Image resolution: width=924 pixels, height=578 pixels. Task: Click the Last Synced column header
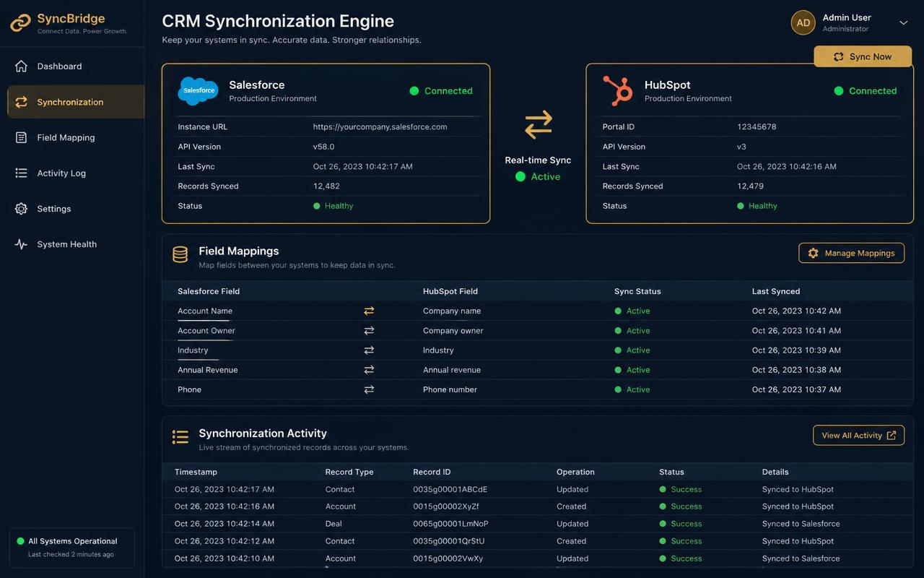tap(776, 291)
